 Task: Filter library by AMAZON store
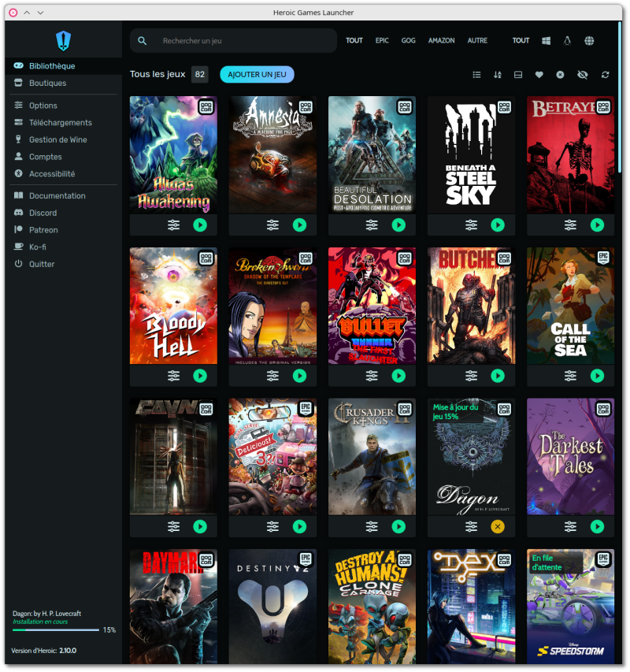coord(442,41)
